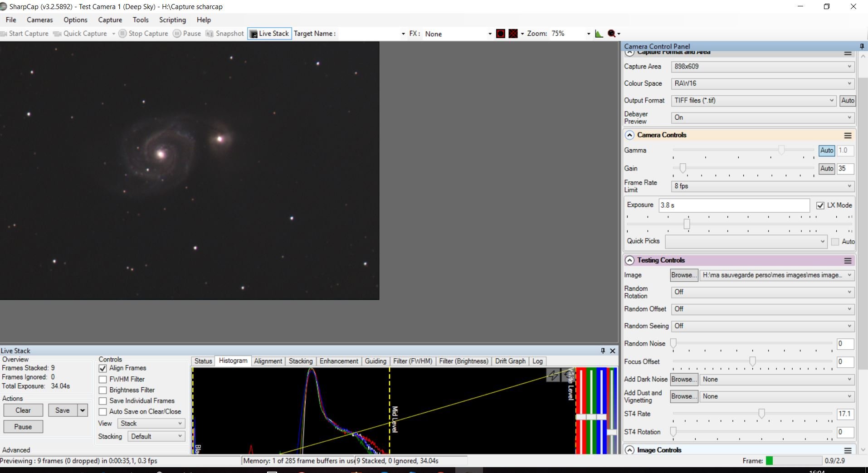Pin the Live Stack panel
Image resolution: width=868 pixels, height=473 pixels.
tap(603, 351)
